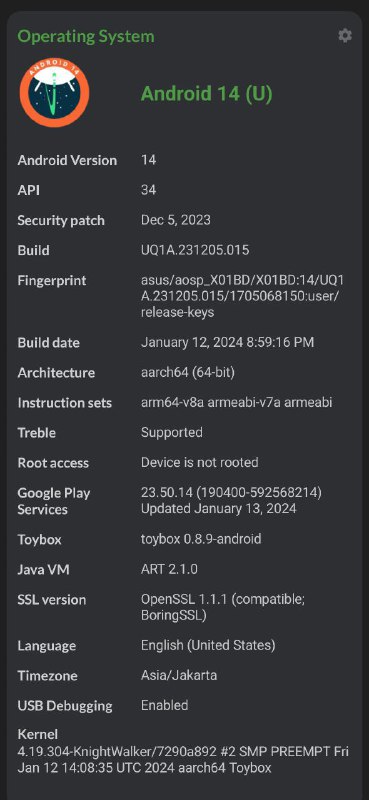369x800 pixels.
Task: Select the Fingerprint string text
Action: [x=242, y=296]
